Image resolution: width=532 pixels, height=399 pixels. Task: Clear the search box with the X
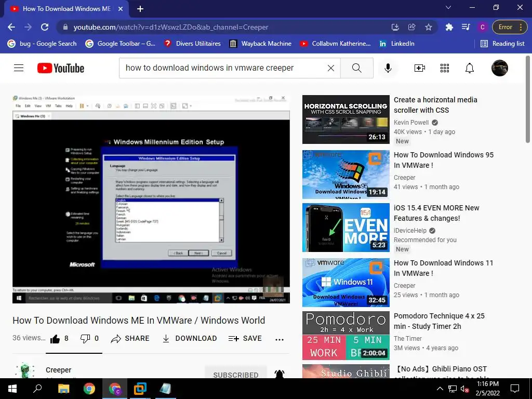click(331, 68)
